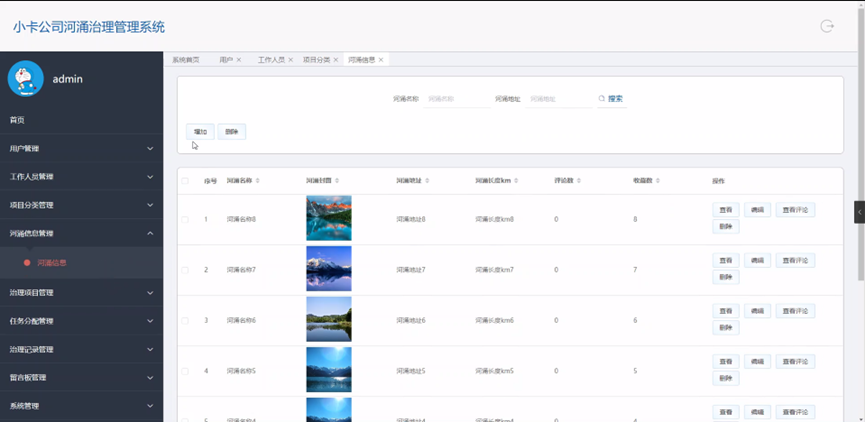Sort by 评论数 column arrows

coord(579,181)
